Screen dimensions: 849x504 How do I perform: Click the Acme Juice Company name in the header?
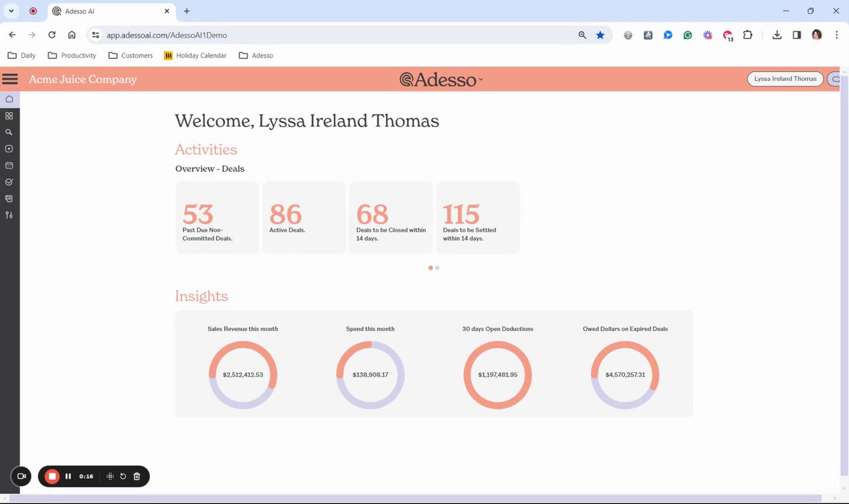[x=83, y=80]
